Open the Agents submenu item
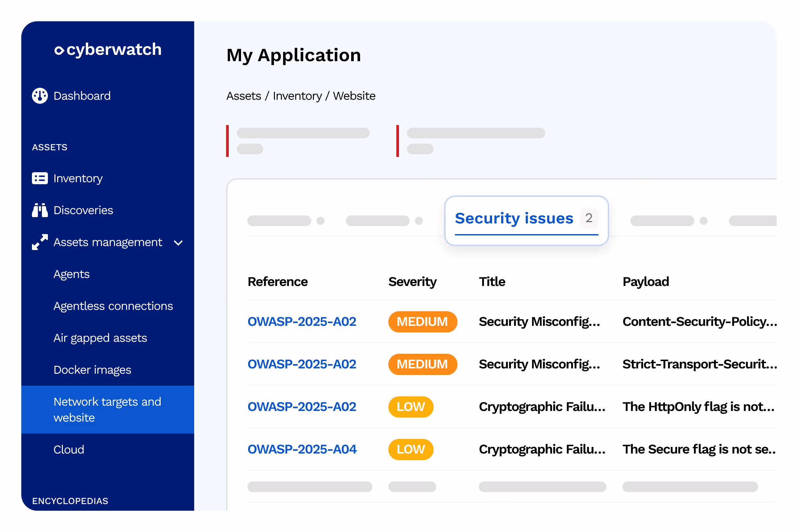This screenshot has height=532, width=798. click(x=71, y=275)
